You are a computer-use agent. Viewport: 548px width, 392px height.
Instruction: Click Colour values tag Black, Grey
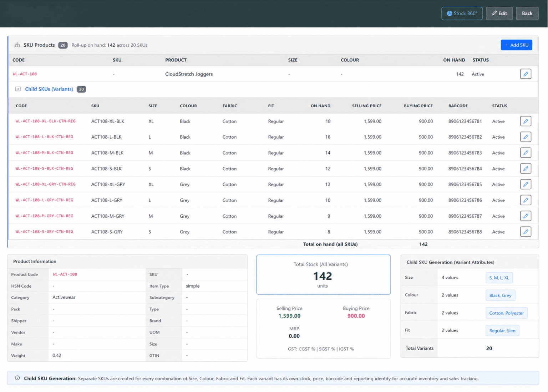coord(500,295)
